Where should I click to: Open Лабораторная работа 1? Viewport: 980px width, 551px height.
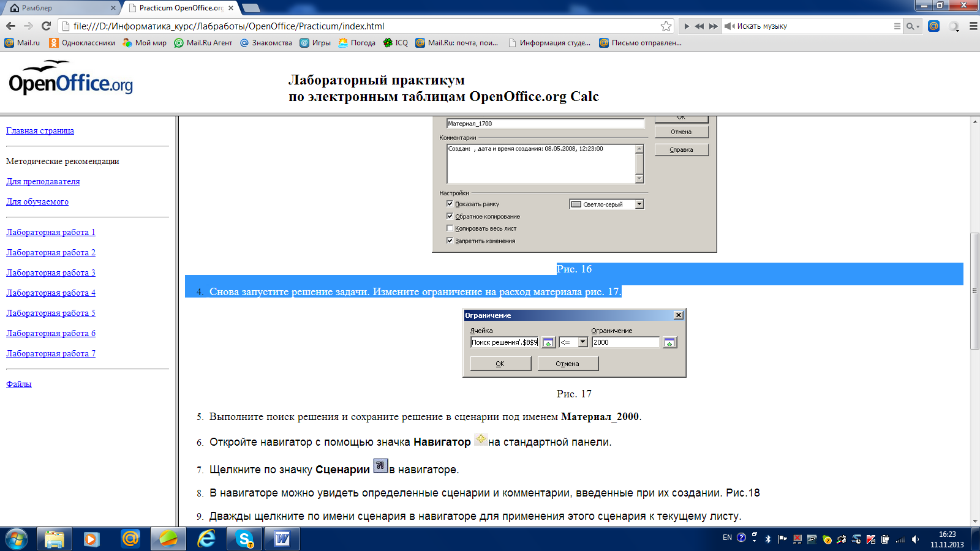pos(51,232)
